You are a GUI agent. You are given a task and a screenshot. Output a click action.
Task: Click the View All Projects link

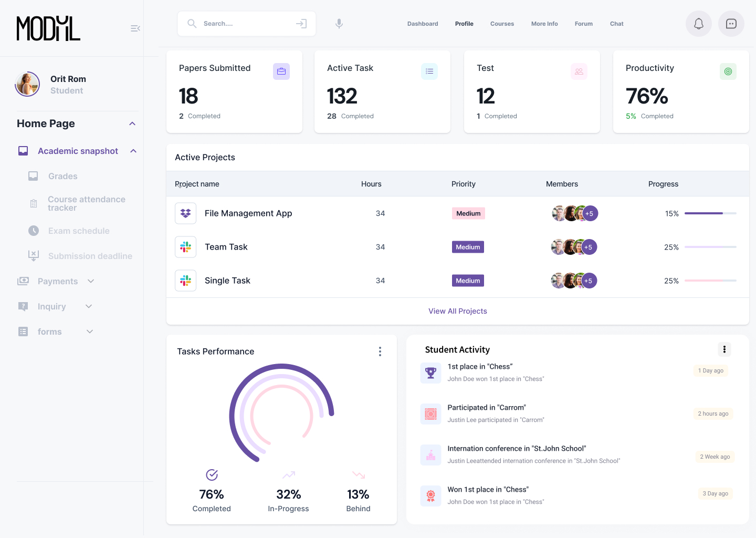[457, 311]
